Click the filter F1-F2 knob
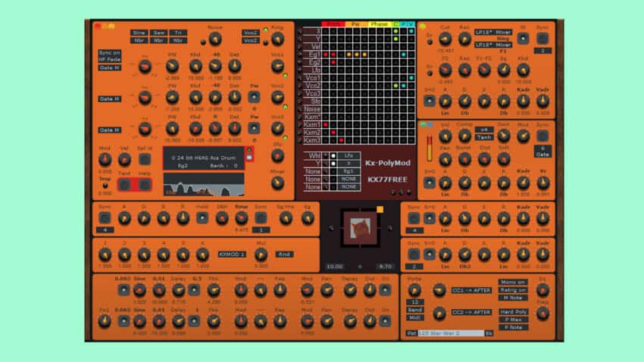 coord(484,70)
